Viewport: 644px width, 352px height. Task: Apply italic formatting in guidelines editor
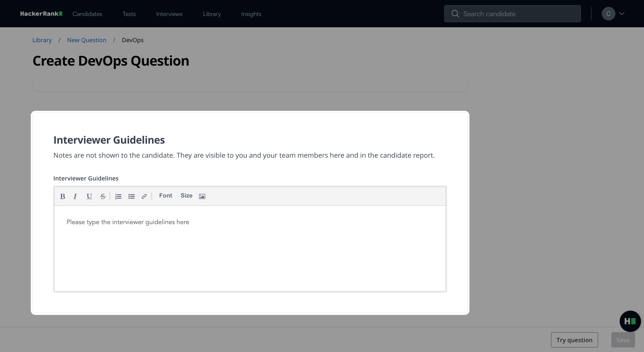coord(75,196)
